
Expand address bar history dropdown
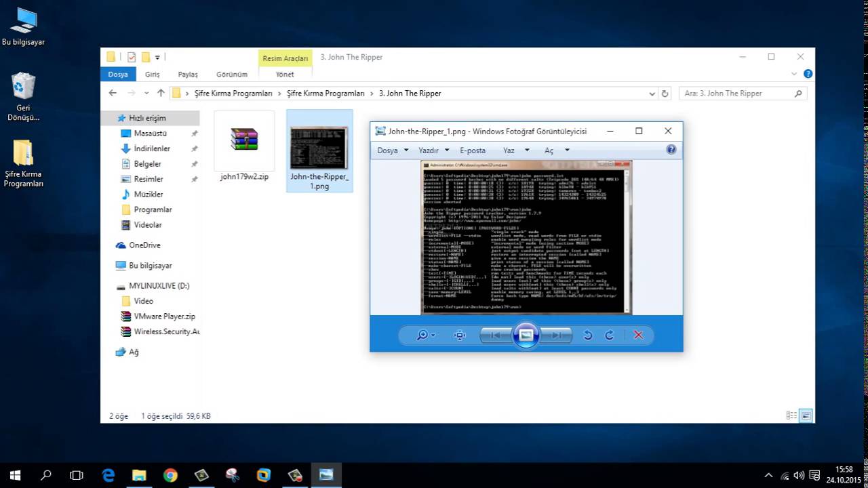[652, 94]
